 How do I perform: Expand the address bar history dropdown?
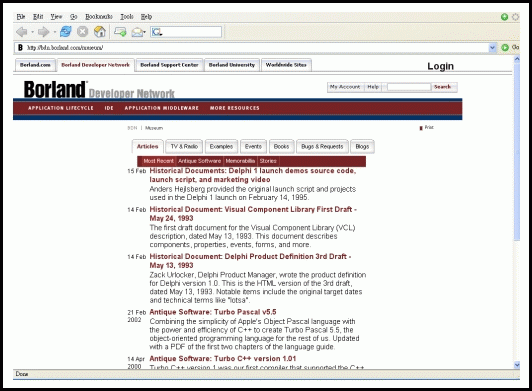click(x=493, y=48)
